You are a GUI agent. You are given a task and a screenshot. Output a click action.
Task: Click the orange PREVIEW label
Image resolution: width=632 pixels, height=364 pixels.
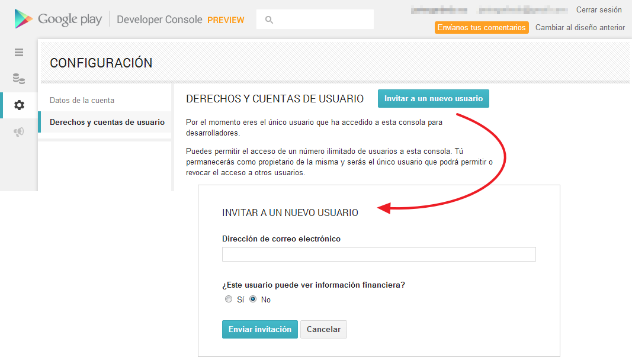[226, 20]
